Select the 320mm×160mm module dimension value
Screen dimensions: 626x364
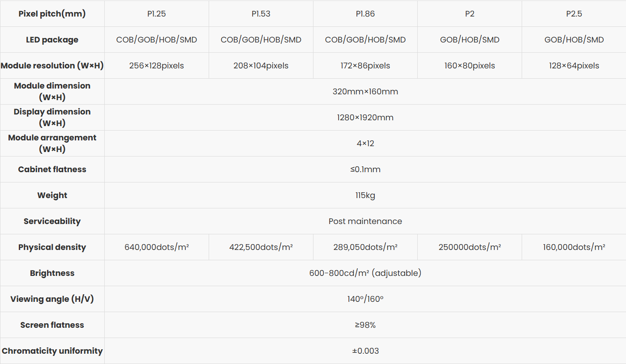click(365, 92)
